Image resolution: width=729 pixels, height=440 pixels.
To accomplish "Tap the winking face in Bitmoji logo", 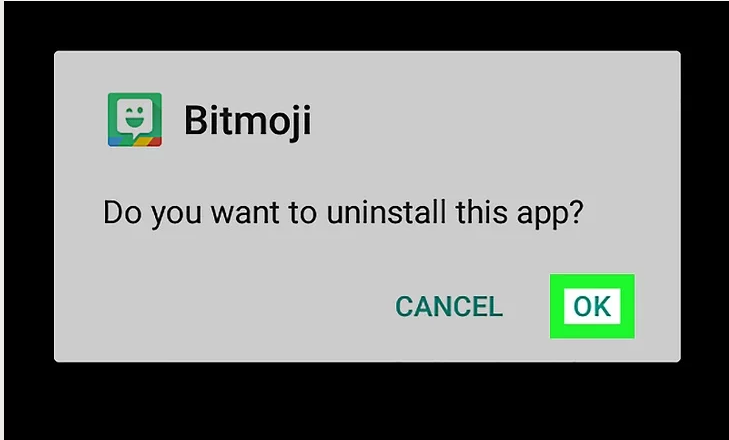I will (135, 117).
